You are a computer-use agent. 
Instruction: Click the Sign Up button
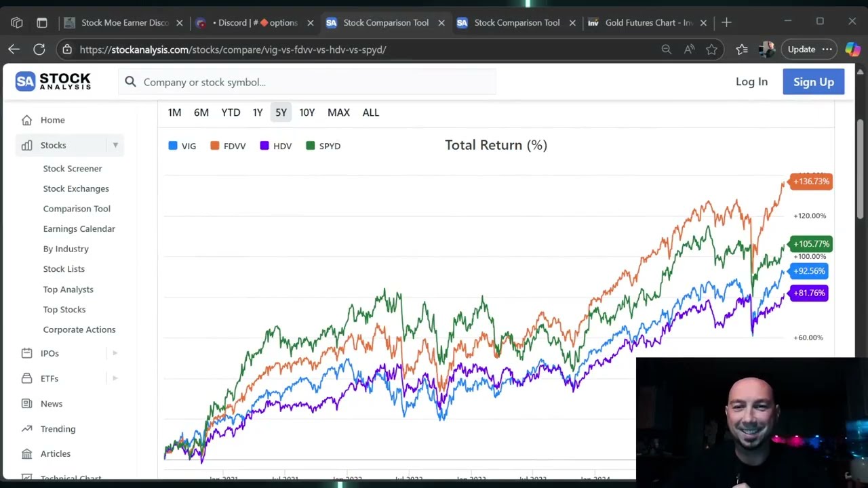[x=814, y=82]
